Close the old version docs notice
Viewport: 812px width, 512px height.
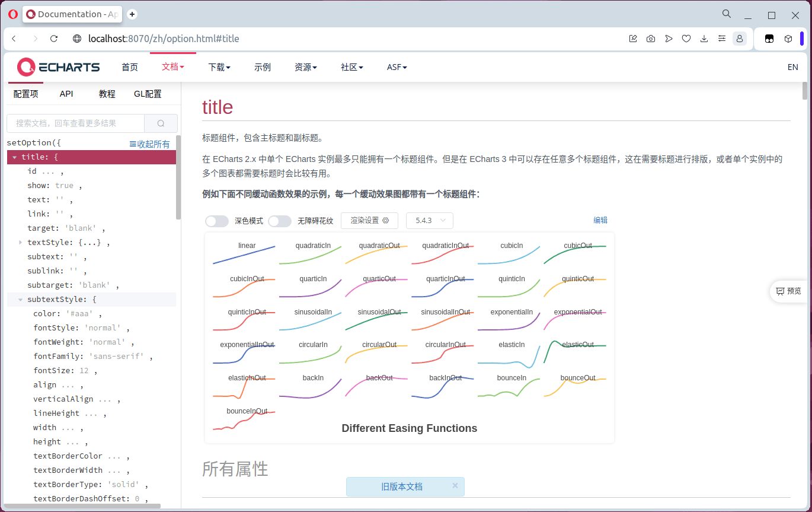455,485
